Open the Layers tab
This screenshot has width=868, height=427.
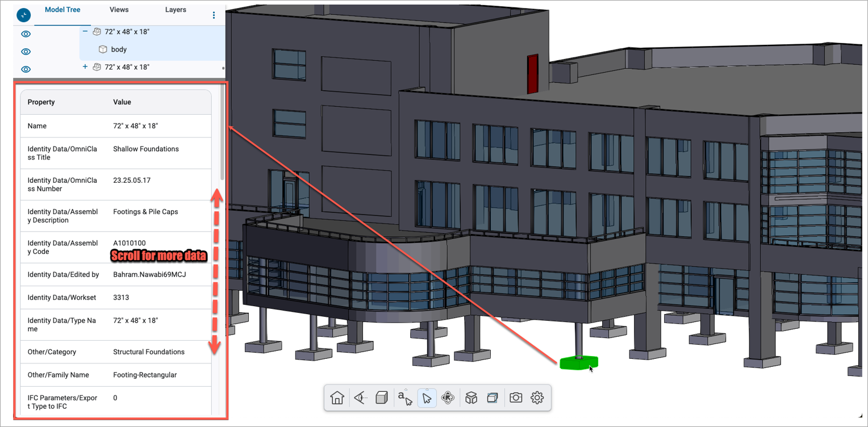(x=176, y=10)
